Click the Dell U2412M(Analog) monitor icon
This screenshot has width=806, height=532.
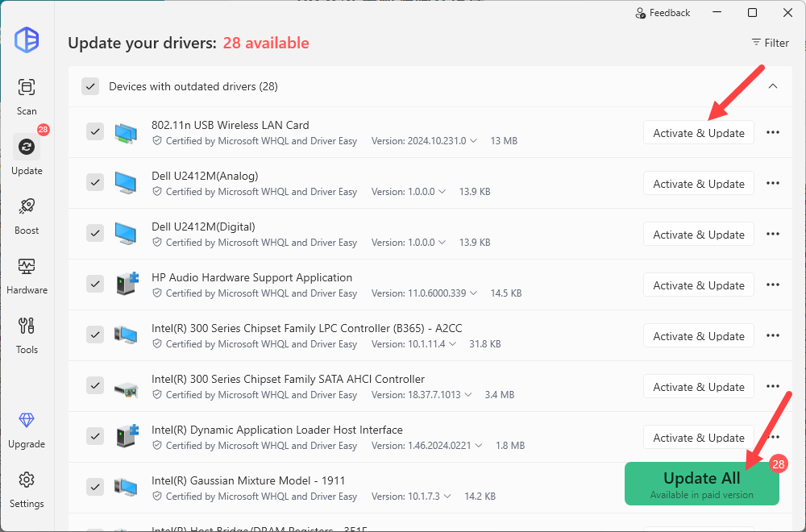click(126, 183)
